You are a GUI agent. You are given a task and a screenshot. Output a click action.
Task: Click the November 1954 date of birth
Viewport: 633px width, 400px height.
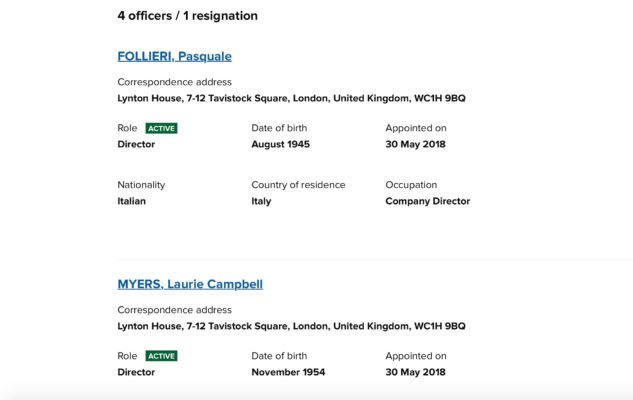click(x=288, y=372)
